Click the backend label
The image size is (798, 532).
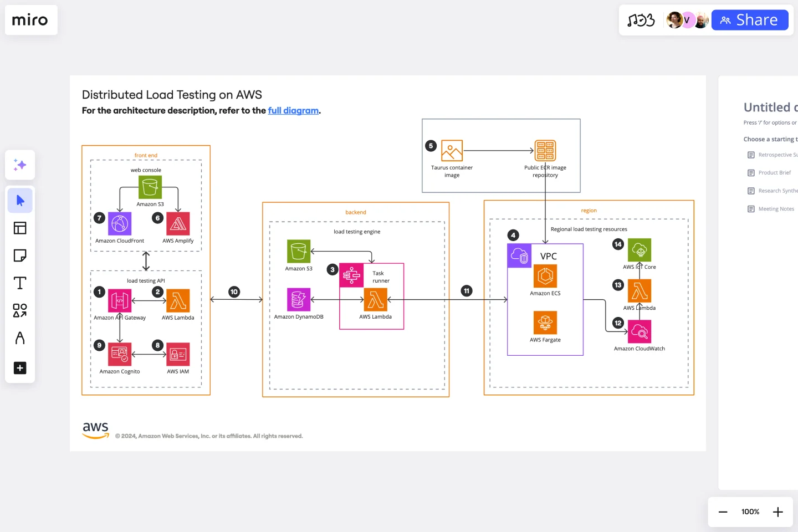356,213
